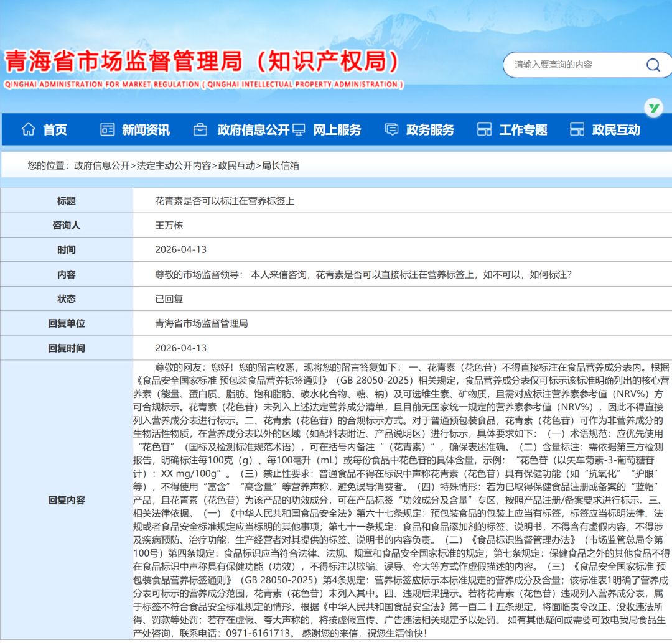The image size is (672, 643).
Task: Click the 状态 row label
Action: coord(67,299)
